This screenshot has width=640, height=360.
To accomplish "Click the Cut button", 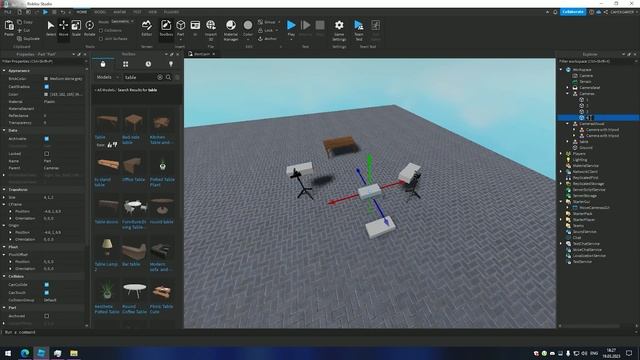I will pos(24,31).
